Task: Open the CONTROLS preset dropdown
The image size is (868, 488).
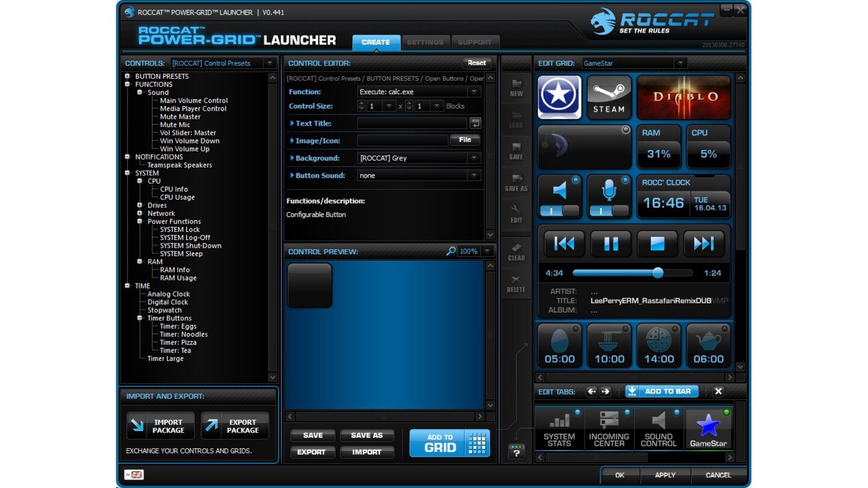Action: click(269, 63)
